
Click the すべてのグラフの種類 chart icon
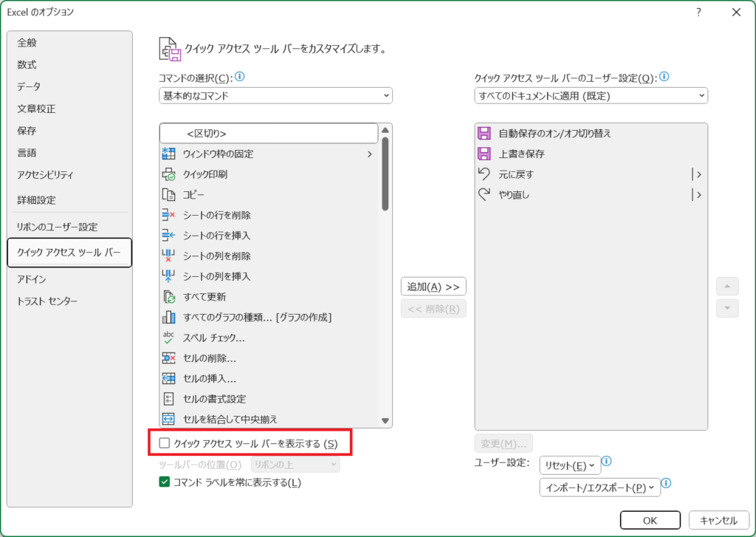coord(168,317)
